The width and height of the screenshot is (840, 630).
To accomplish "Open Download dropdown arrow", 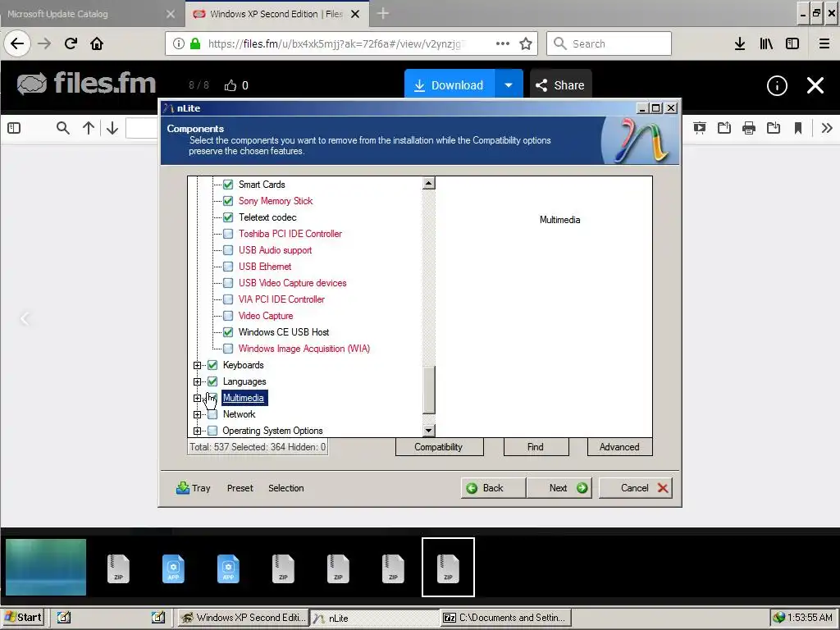I will click(509, 84).
